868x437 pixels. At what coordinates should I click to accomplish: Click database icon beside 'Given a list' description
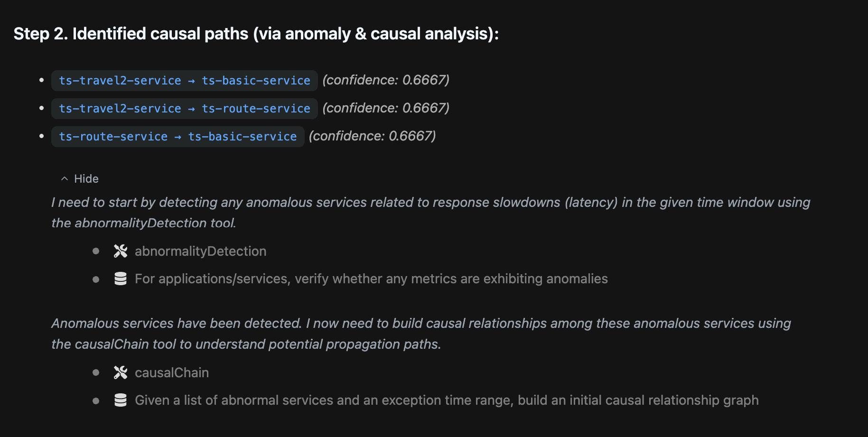click(x=121, y=400)
